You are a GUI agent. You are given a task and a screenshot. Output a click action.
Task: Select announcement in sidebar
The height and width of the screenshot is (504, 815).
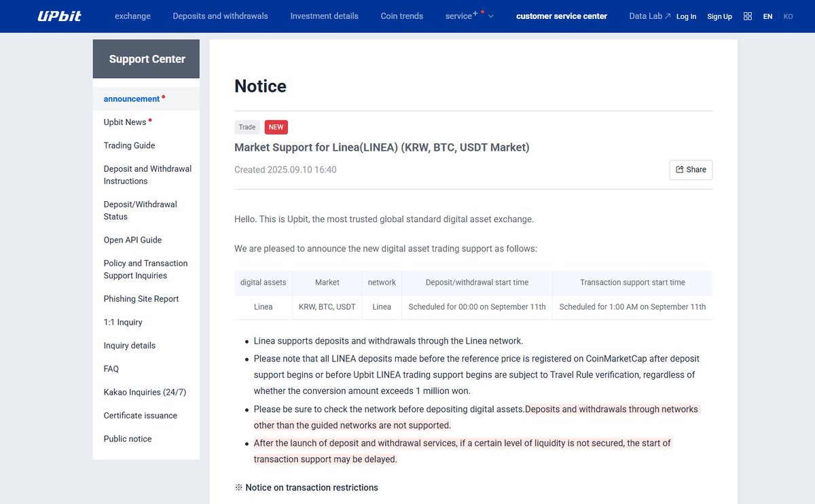(146, 98)
